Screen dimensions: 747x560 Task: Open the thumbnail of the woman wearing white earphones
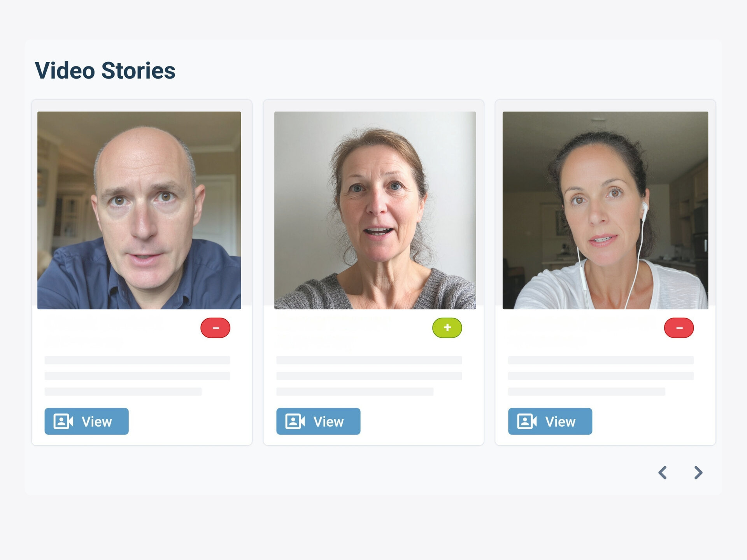coord(605,210)
